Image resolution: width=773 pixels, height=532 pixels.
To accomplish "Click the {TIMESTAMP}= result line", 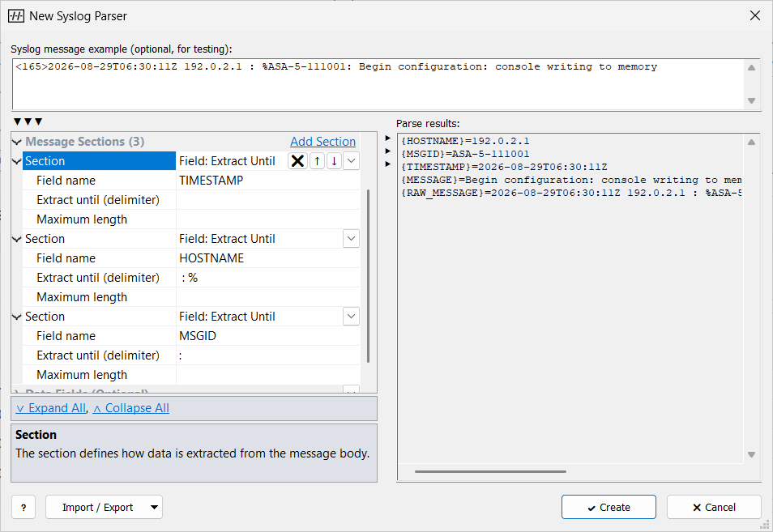I will (504, 167).
